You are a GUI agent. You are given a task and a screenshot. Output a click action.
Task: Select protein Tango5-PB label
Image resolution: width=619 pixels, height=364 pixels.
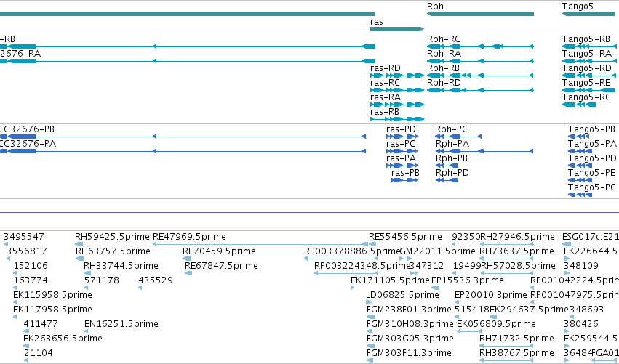click(591, 129)
